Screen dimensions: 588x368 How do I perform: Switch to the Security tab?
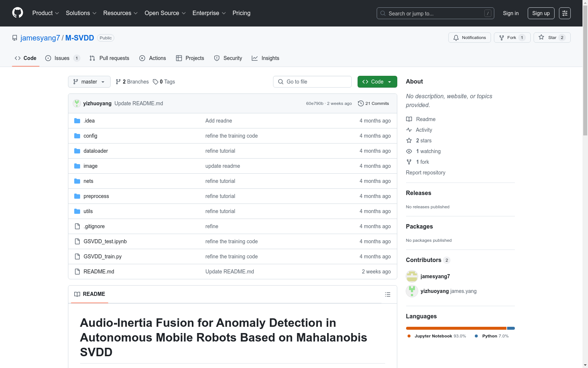pos(228,58)
